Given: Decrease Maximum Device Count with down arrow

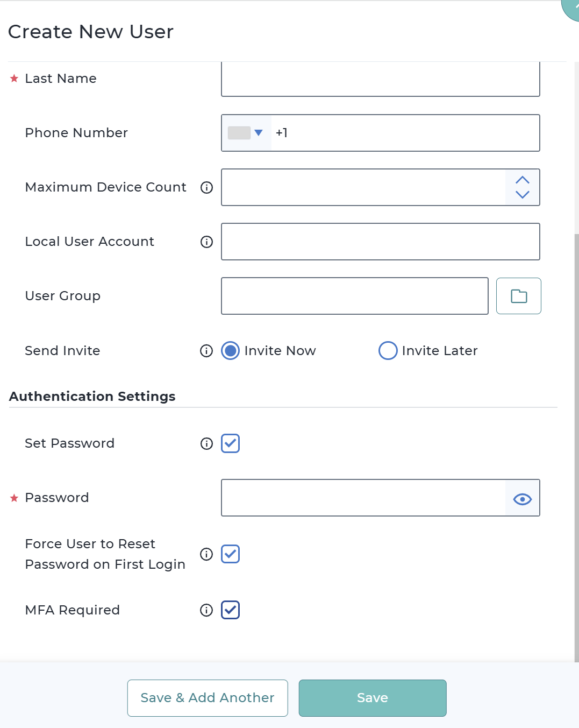Looking at the screenshot, I should click(x=522, y=195).
